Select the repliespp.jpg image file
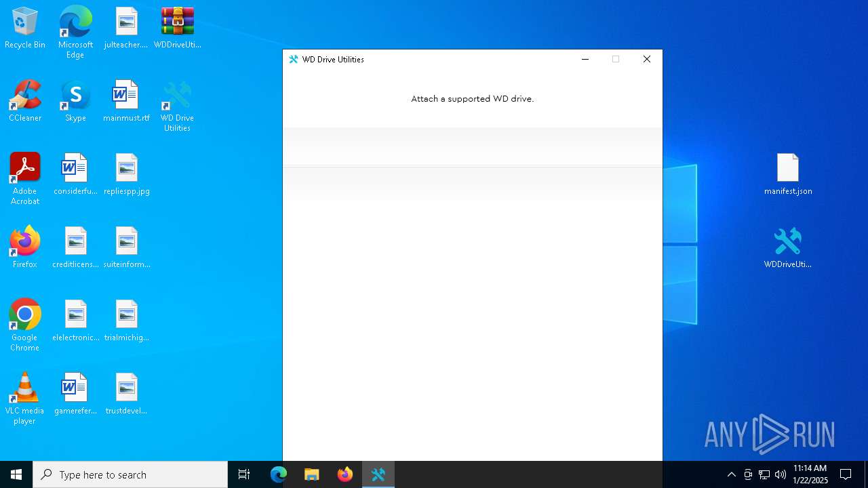The height and width of the screenshot is (488, 868). [x=126, y=175]
